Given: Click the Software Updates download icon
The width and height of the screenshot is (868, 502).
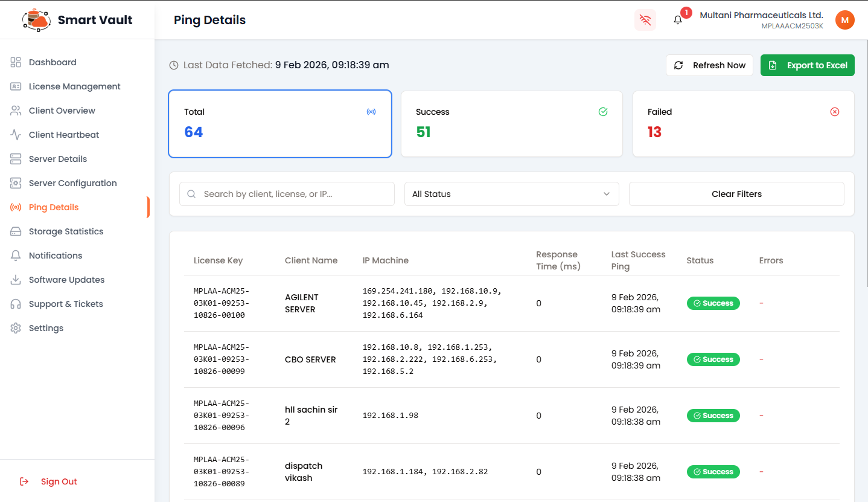Looking at the screenshot, I should [x=16, y=280].
